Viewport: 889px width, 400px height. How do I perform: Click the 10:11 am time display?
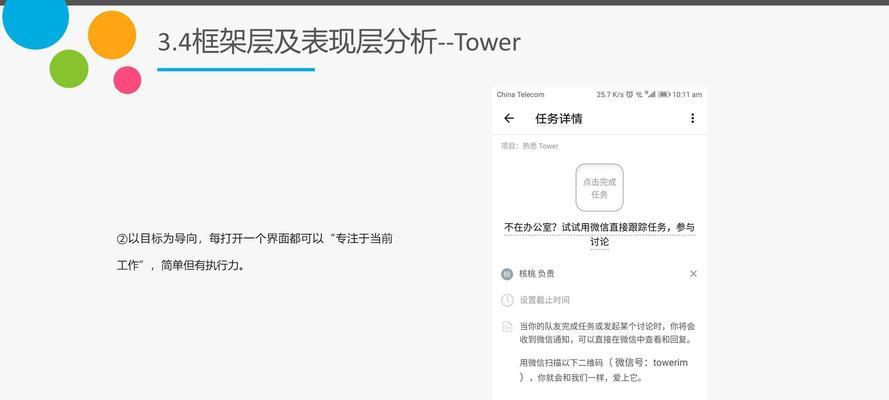click(687, 95)
